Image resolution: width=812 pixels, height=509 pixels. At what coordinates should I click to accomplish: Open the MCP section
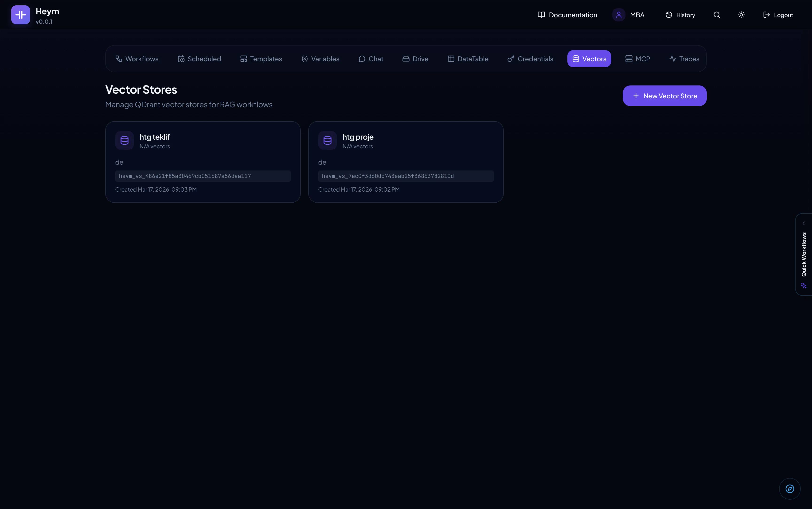coord(637,58)
